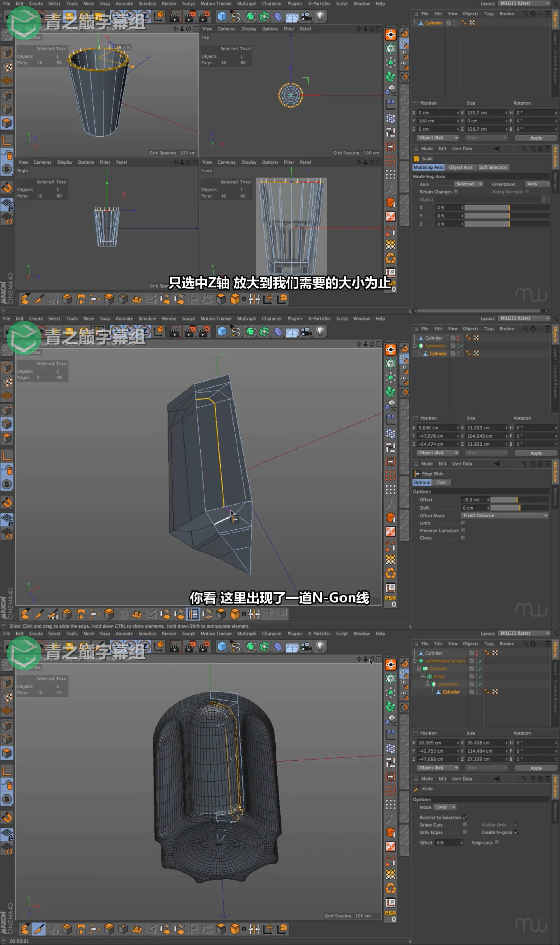Click the checkerboard tag on Cylinder in the four-view frame
This screenshot has width=560, height=945.
[472, 23]
